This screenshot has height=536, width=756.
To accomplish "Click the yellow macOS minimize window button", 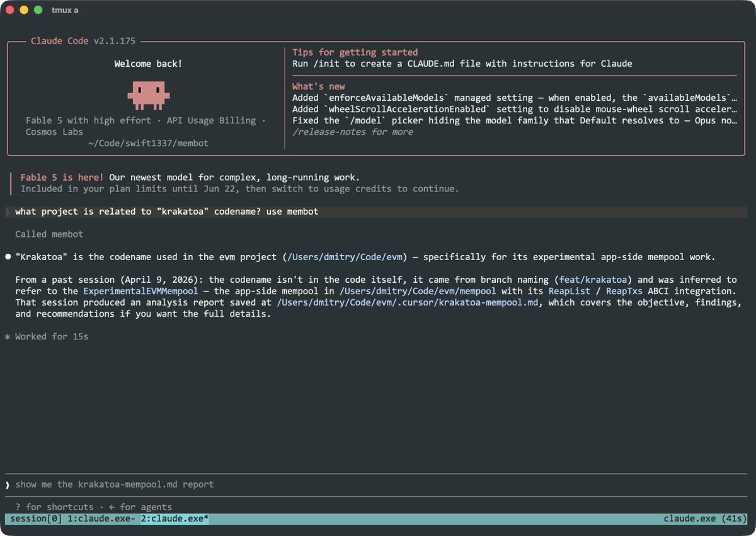I will [24, 10].
